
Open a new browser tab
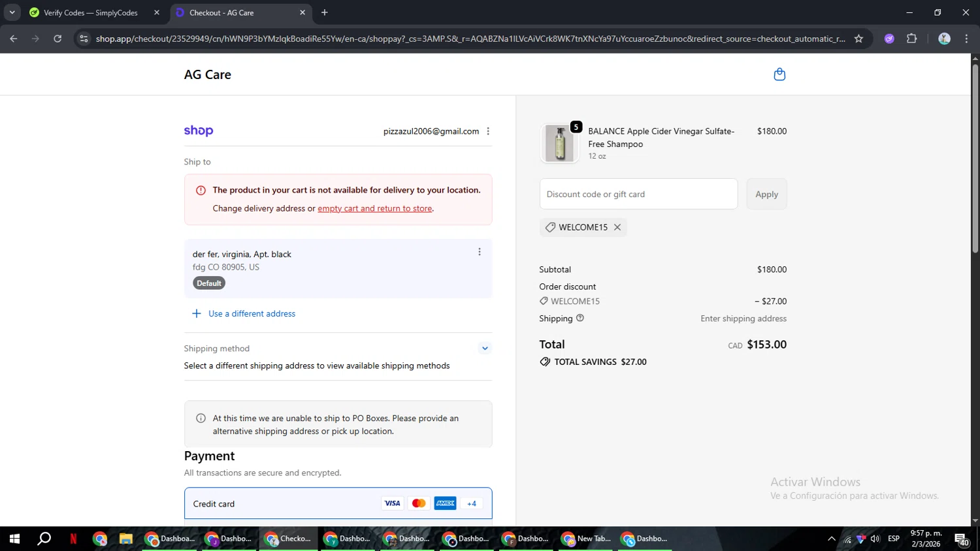tap(325, 12)
